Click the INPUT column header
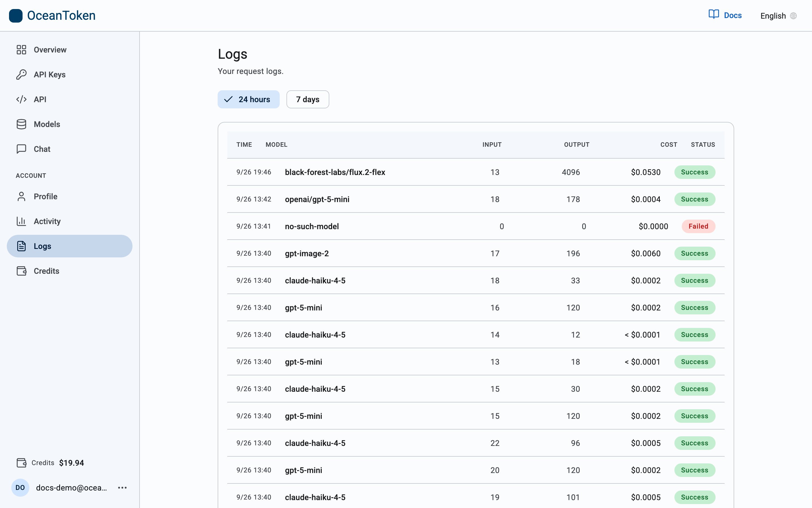Screen dimensions: 812x508 pyautogui.click(x=492, y=144)
